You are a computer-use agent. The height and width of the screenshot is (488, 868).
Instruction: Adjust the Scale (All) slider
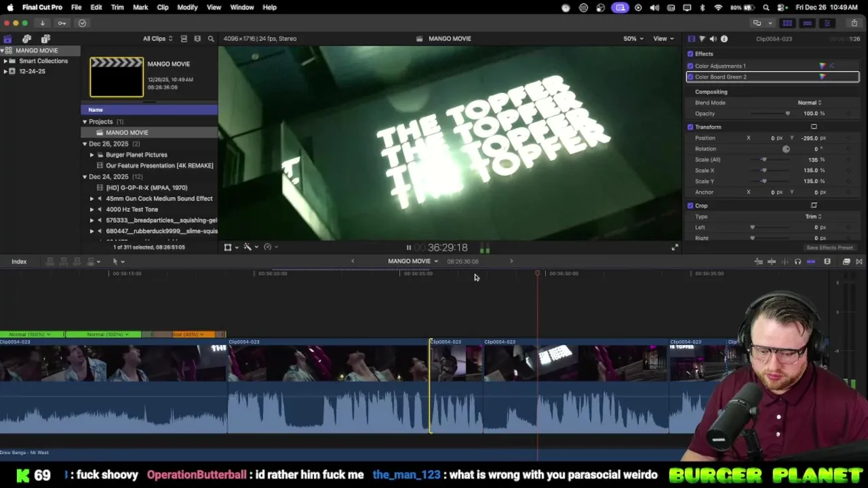click(x=764, y=159)
